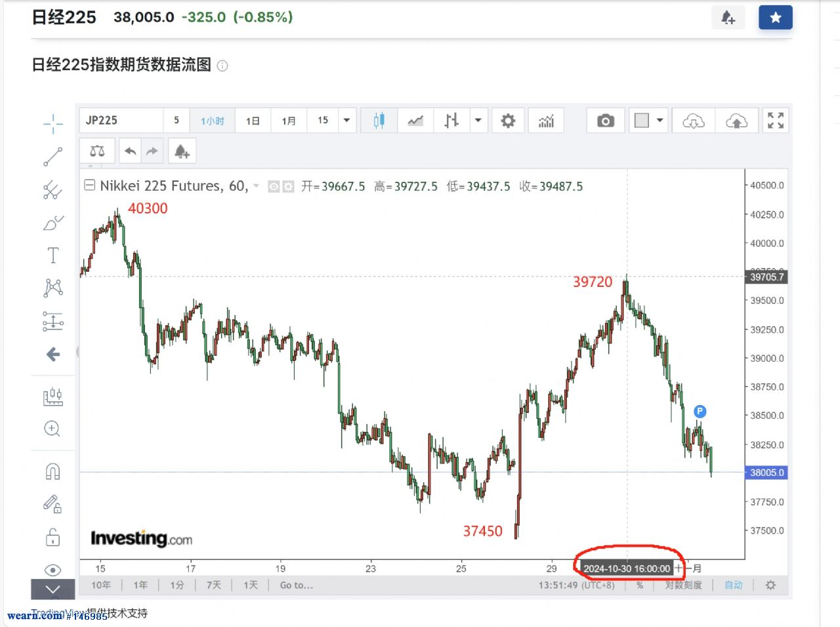Click the zoom in magnifier tool

pos(52,429)
